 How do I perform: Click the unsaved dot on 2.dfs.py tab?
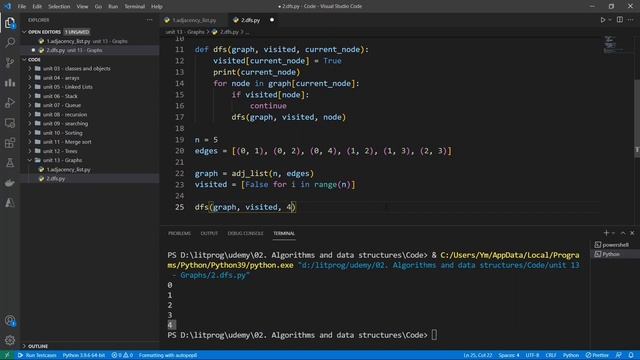[272, 20]
